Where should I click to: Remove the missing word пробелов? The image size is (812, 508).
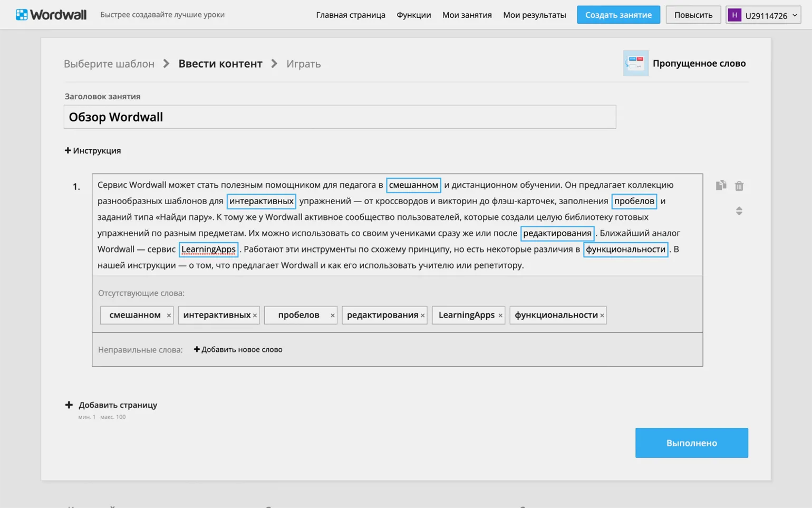[x=332, y=315]
